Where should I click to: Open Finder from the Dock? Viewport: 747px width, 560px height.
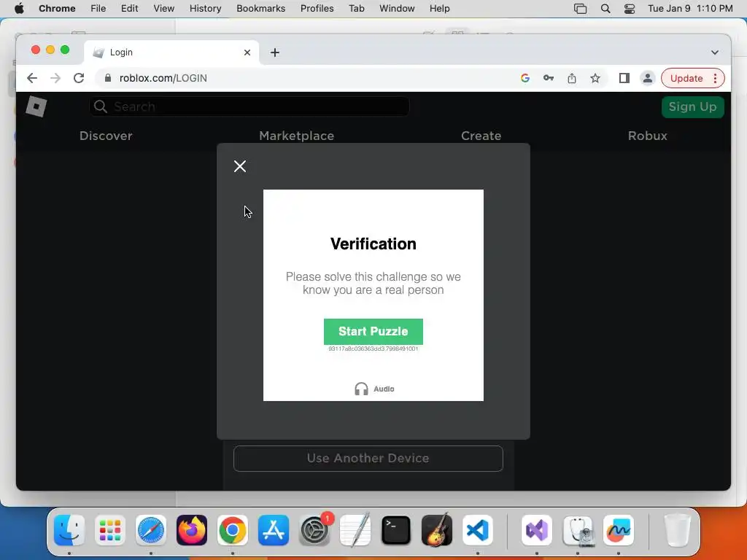[69, 530]
